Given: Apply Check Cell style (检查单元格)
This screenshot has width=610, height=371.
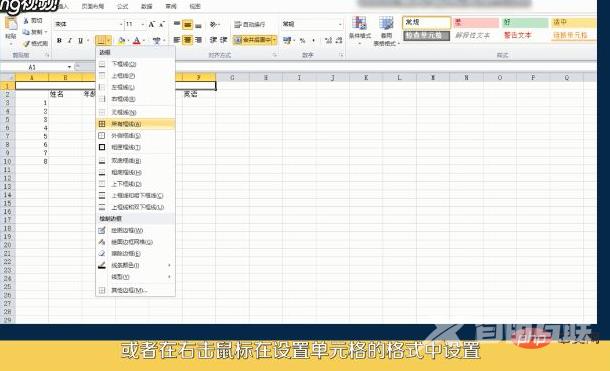Looking at the screenshot, I should [x=427, y=35].
